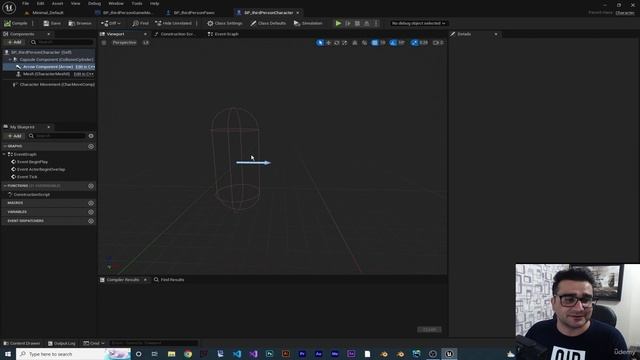Select Character Movement component
Image resolution: width=640 pixels, height=360 pixels.
(53, 84)
